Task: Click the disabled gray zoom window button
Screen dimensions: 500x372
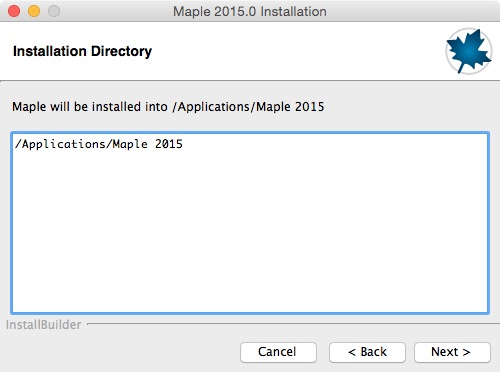Action: (54, 11)
